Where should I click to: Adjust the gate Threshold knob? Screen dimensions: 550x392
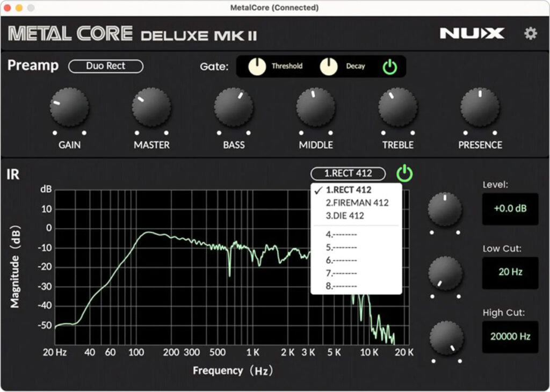pyautogui.click(x=257, y=67)
